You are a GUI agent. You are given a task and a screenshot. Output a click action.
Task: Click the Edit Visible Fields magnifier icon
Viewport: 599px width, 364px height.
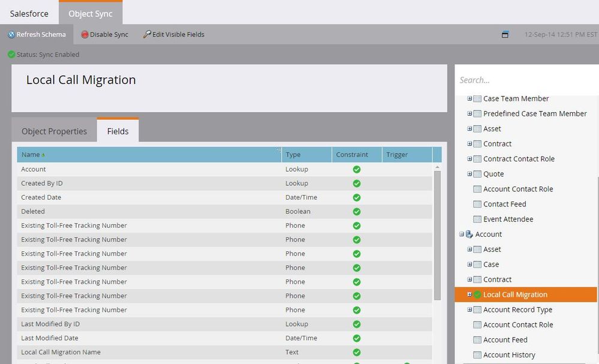pos(147,35)
